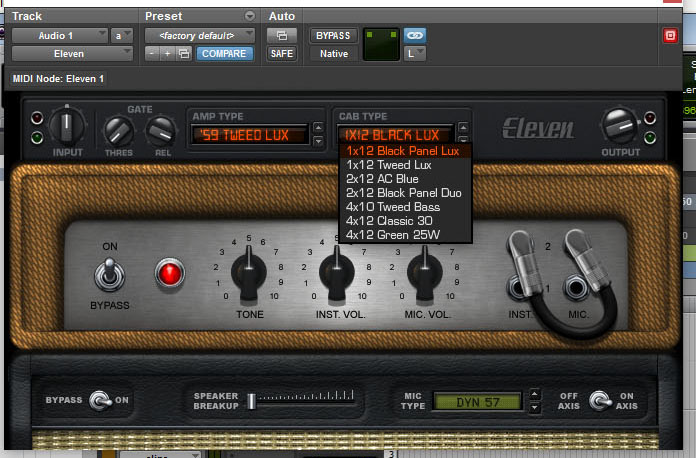Step AMP TYPE down with arrow
696x458 pixels.
(x=318, y=141)
